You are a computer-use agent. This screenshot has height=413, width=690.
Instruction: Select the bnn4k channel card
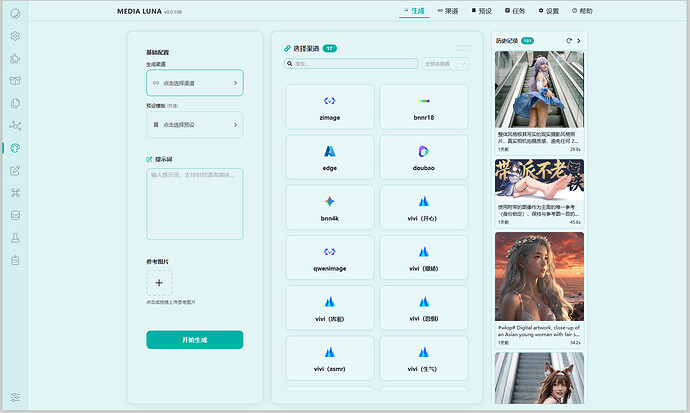(x=330, y=207)
